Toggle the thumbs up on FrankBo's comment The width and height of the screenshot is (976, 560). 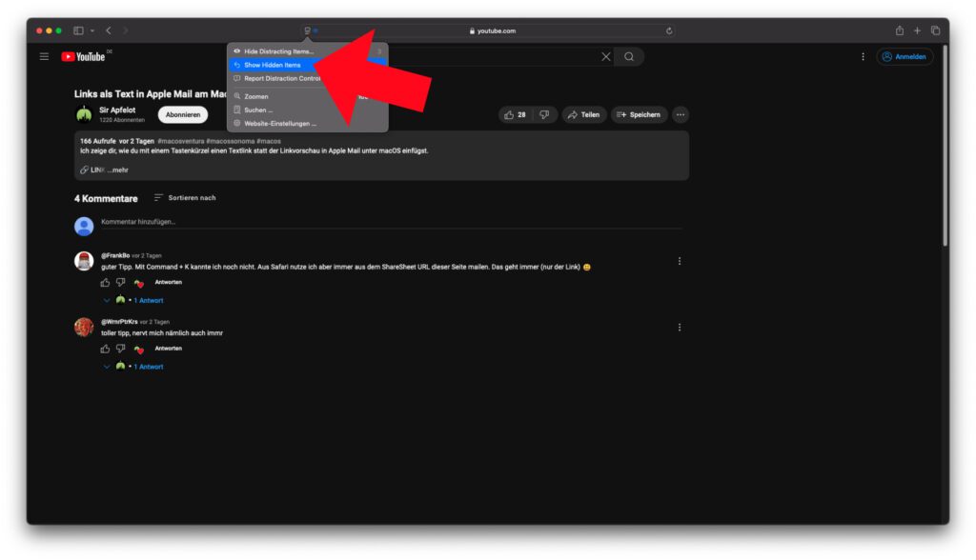105,284
